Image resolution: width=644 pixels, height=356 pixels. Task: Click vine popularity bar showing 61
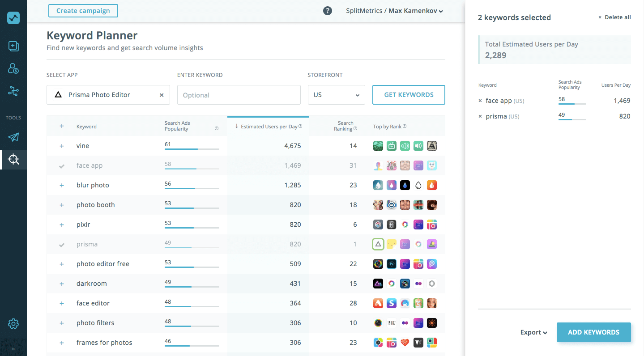tap(192, 149)
